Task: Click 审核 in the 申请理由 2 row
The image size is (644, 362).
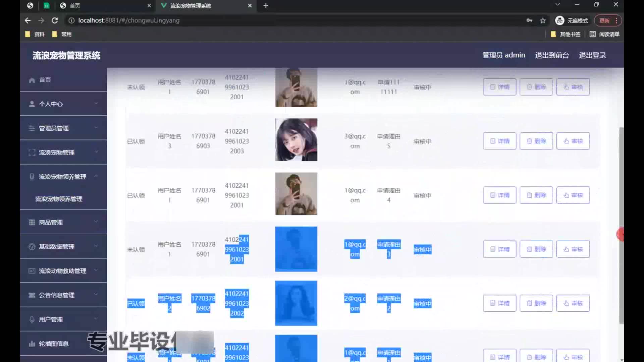Action: (x=573, y=303)
